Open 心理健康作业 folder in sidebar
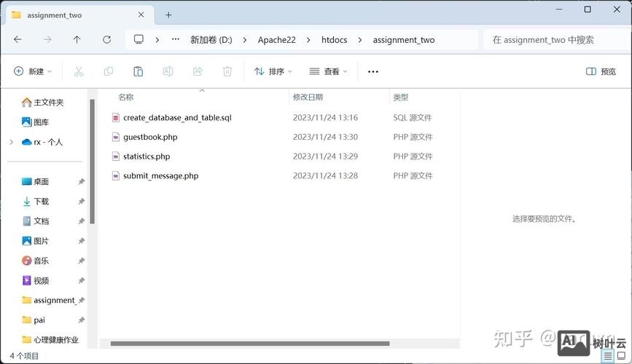The width and height of the screenshot is (632, 364). click(x=50, y=339)
